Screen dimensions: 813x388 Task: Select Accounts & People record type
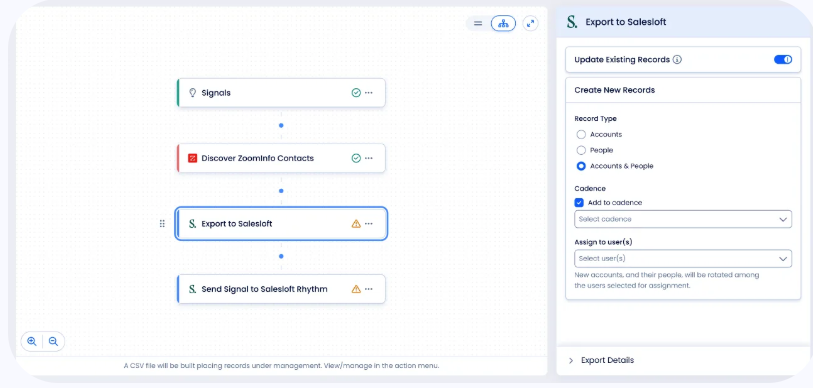coord(581,167)
